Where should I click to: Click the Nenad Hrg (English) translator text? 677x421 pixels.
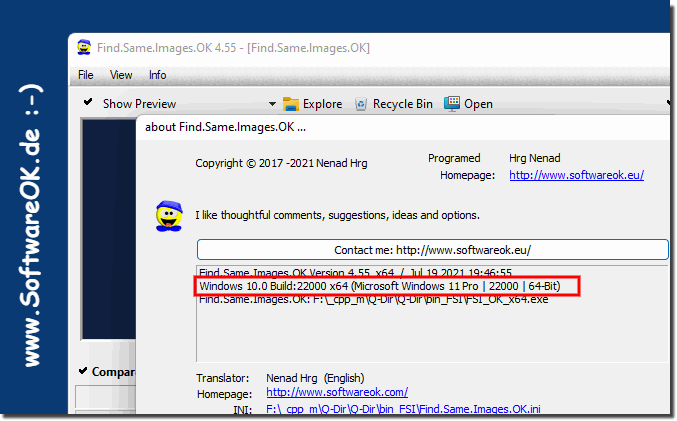pyautogui.click(x=315, y=378)
